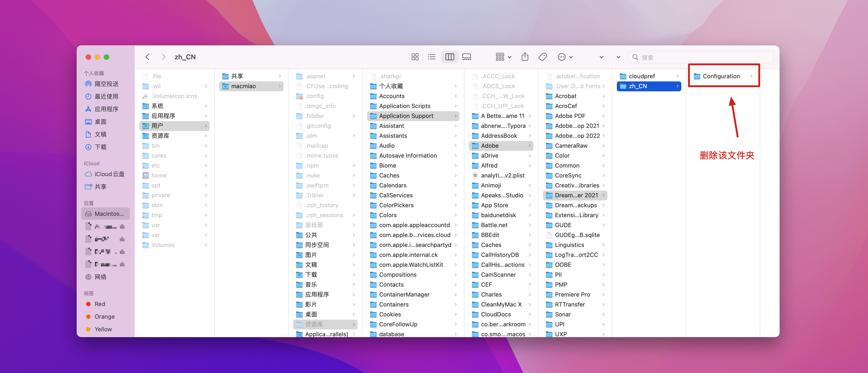
Task: Open AirDrop in the sidebar
Action: click(x=106, y=84)
